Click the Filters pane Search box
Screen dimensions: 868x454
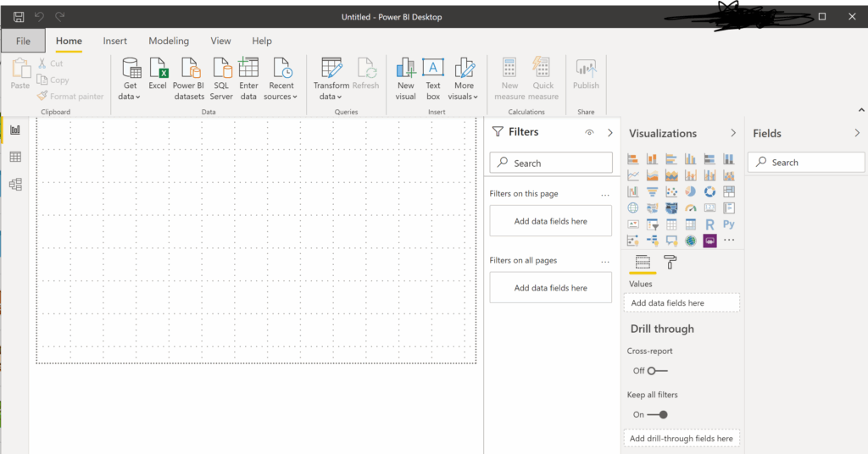pyautogui.click(x=551, y=163)
